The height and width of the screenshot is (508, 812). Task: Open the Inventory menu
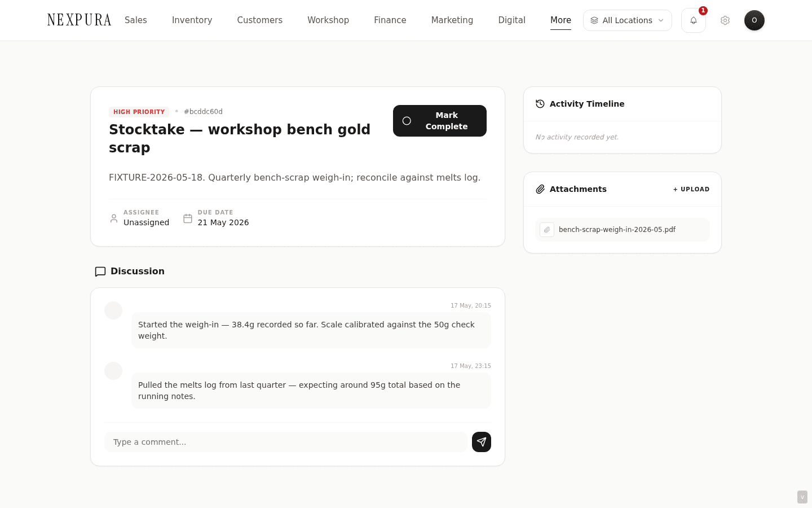(x=192, y=20)
